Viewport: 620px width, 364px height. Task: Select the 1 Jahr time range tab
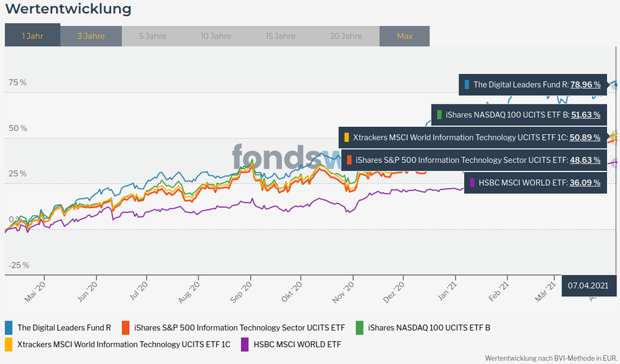[32, 36]
